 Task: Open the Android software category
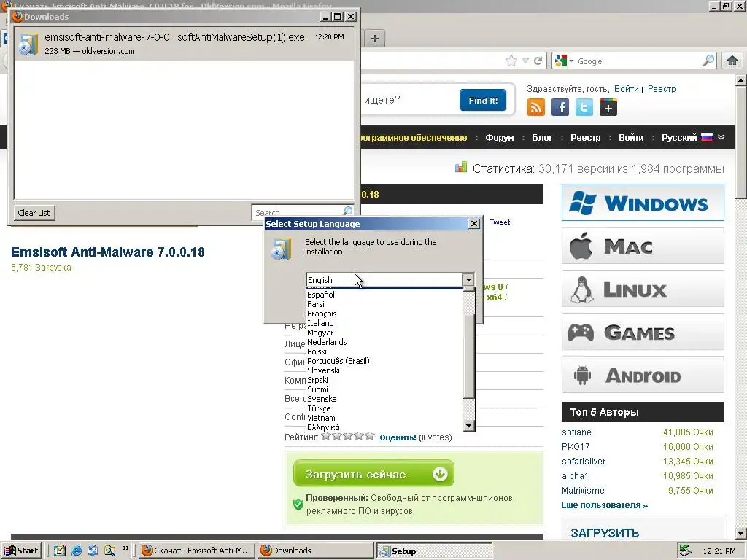[x=643, y=375]
